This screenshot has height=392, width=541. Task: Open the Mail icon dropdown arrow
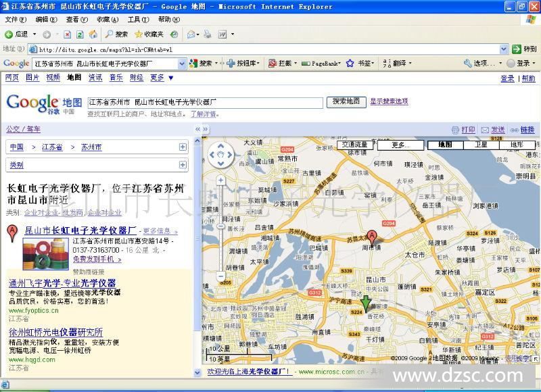[197, 34]
